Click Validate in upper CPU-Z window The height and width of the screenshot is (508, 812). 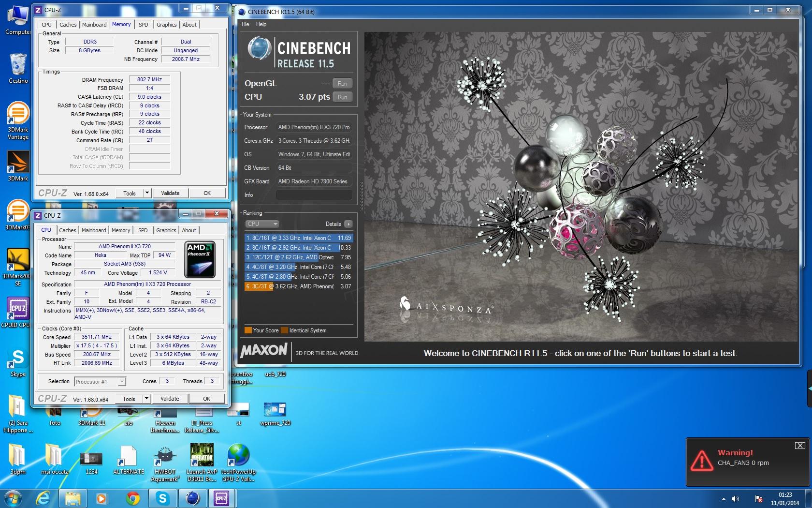170,193
